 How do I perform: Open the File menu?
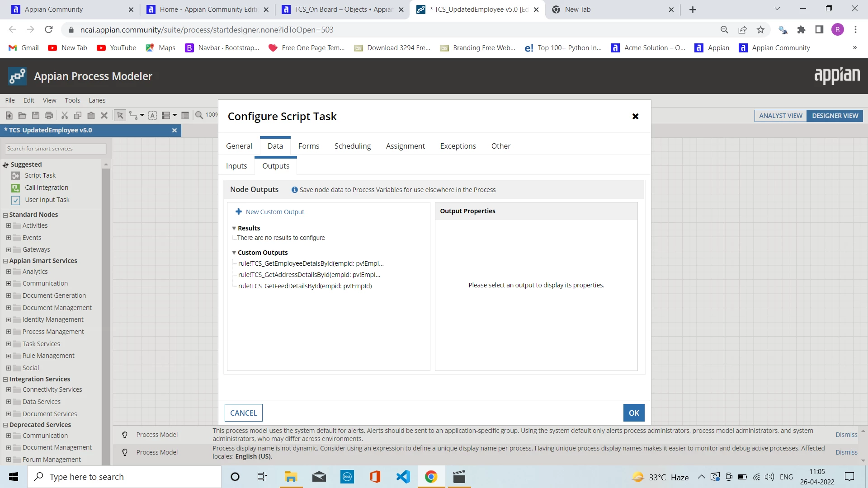10,100
